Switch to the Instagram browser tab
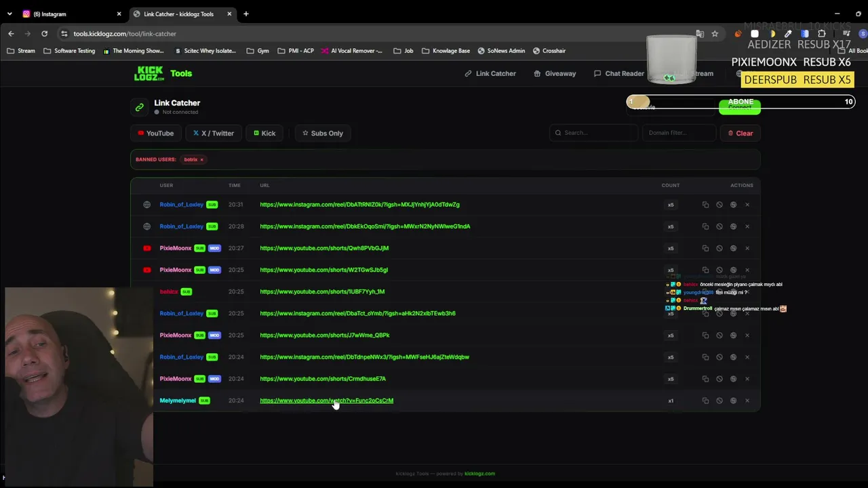The width and height of the screenshot is (868, 488). pyautogui.click(x=71, y=14)
